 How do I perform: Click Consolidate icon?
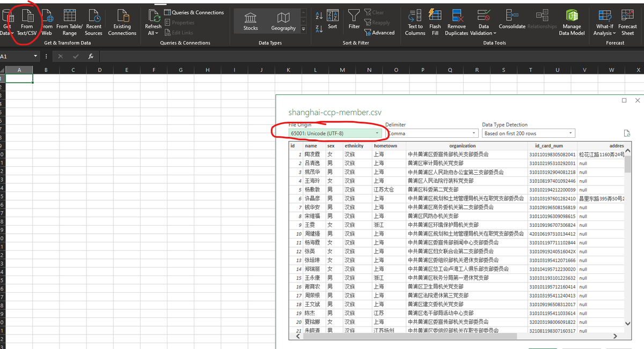[x=512, y=19]
